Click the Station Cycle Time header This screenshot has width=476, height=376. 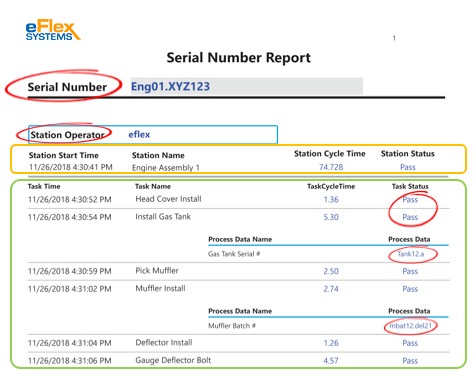[330, 154]
